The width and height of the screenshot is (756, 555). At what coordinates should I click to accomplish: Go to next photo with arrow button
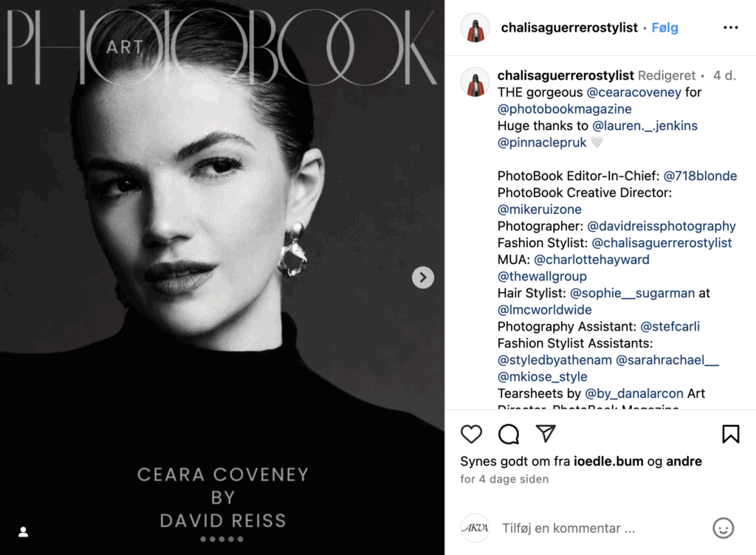(x=423, y=277)
